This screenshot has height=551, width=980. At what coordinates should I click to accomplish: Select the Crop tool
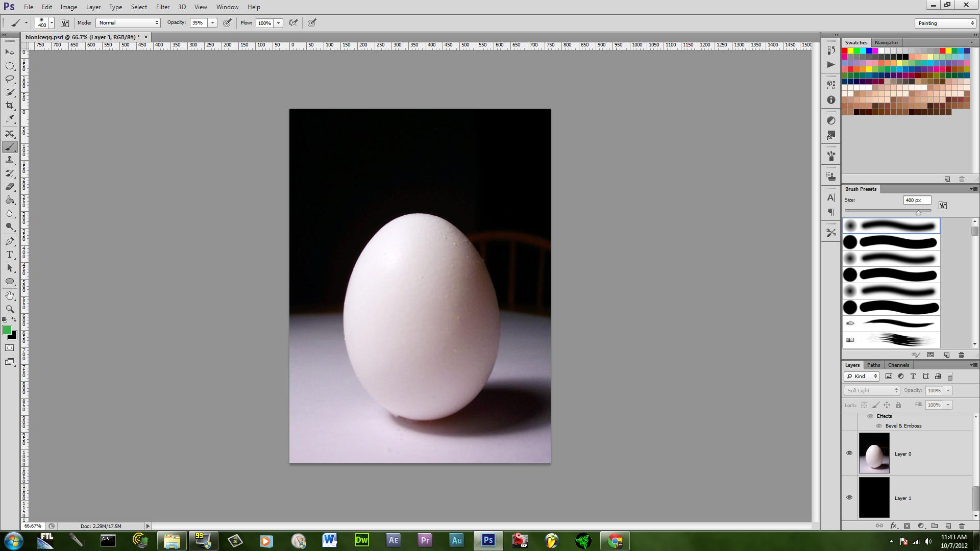click(x=10, y=106)
